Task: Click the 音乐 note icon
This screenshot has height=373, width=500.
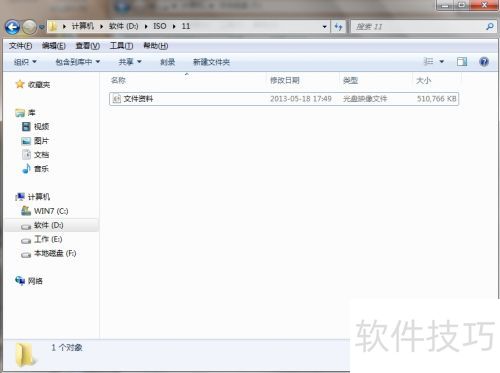Action: (26, 168)
